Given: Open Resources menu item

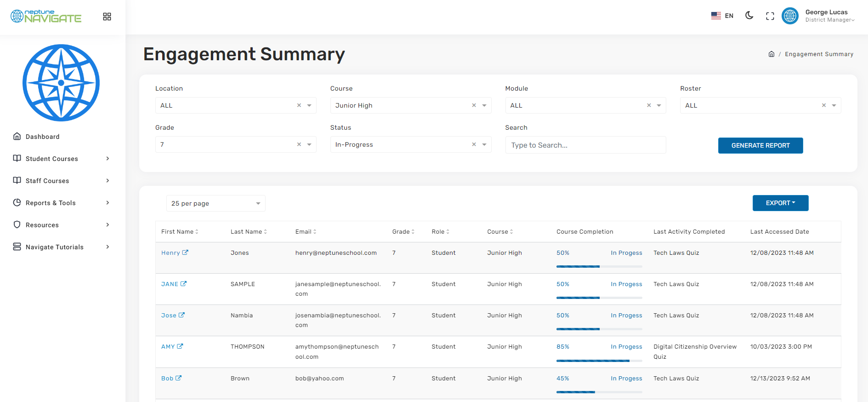Looking at the screenshot, I should pos(42,225).
